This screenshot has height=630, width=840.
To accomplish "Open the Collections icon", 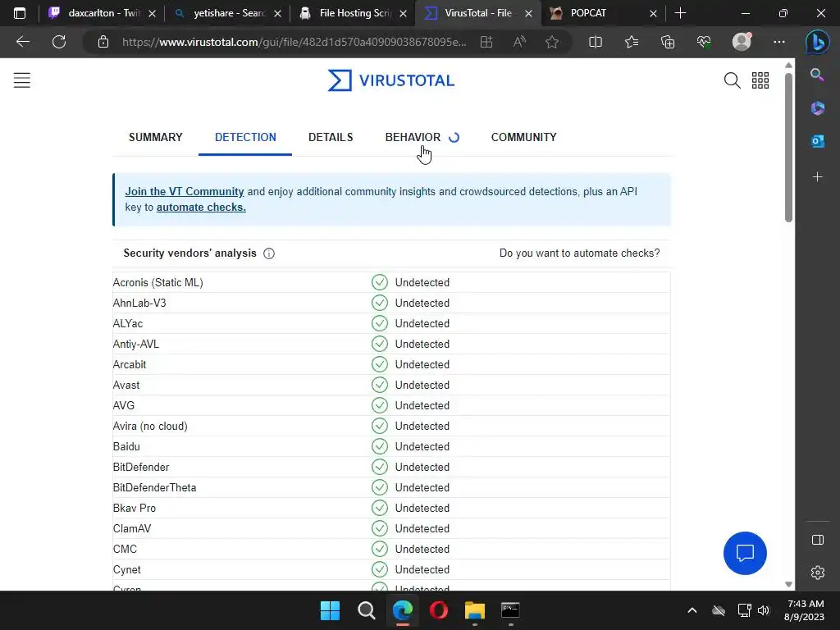I will click(x=668, y=42).
